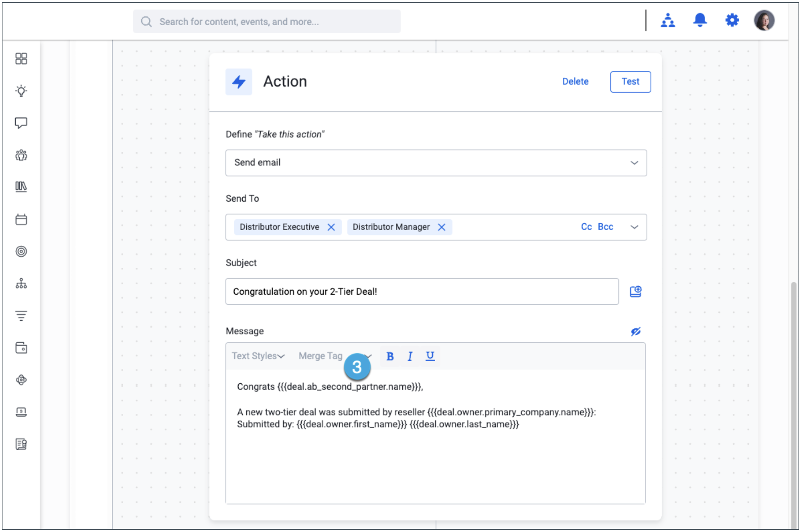Toggle underline formatting in message toolbar
The image size is (801, 532).
[430, 356]
